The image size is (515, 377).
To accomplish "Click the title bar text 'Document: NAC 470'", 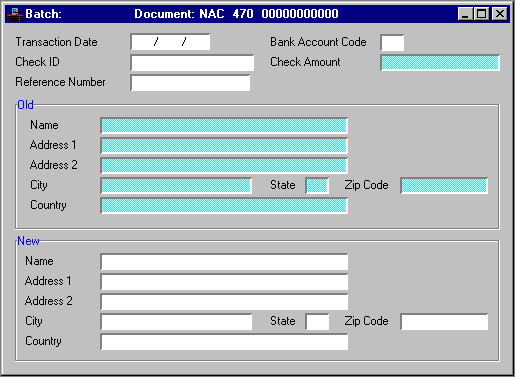I will [x=194, y=14].
